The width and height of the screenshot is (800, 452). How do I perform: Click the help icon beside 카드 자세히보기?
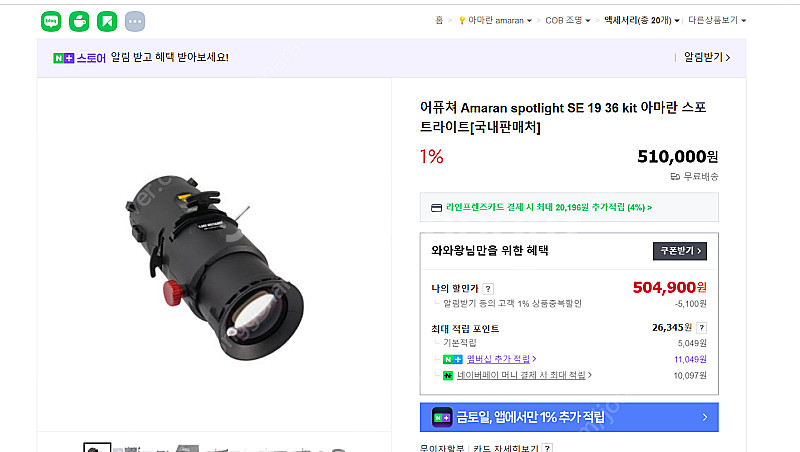[547, 448]
